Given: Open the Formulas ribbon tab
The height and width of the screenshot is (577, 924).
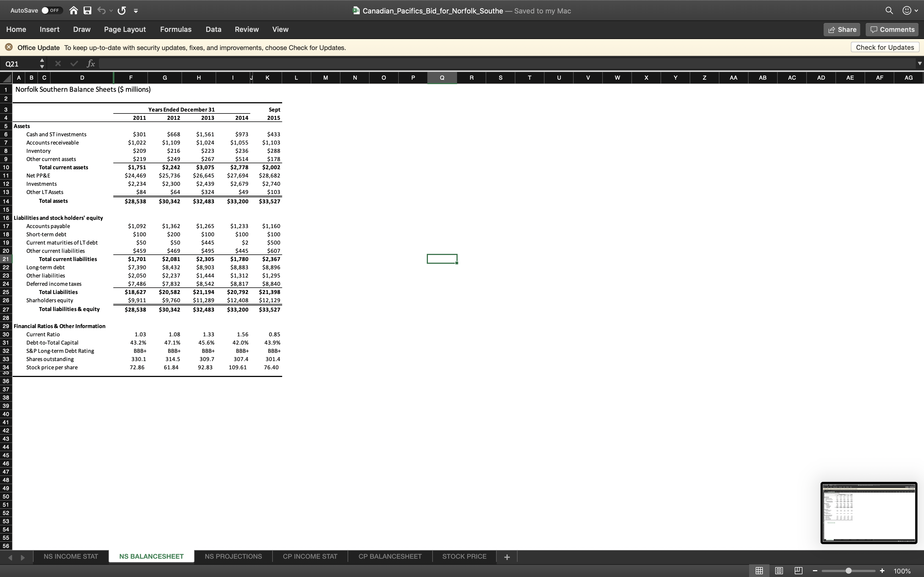Looking at the screenshot, I should pyautogui.click(x=176, y=29).
